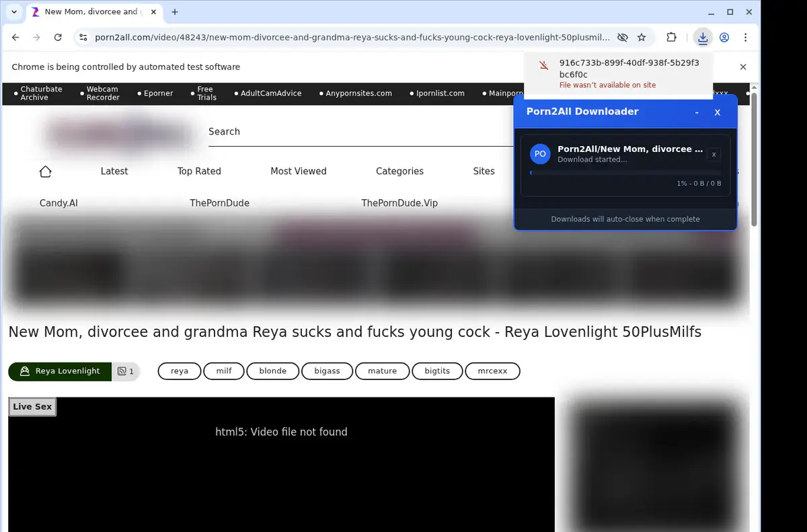Go to the home page via house icon

tap(46, 172)
